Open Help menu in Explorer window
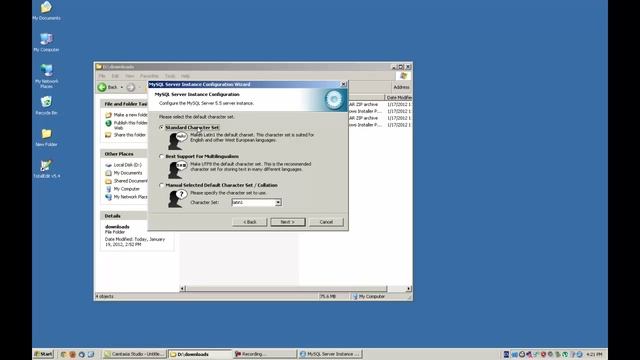 [185, 76]
